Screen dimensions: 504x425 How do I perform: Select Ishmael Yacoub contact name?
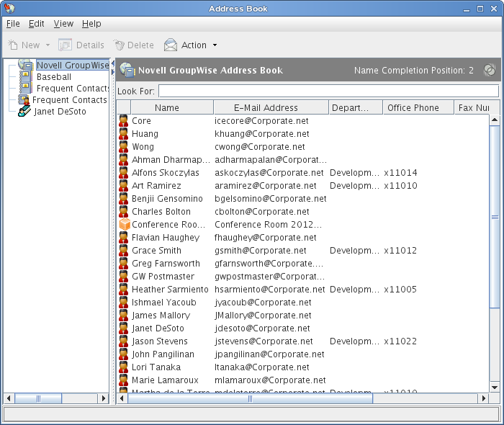pos(164,303)
